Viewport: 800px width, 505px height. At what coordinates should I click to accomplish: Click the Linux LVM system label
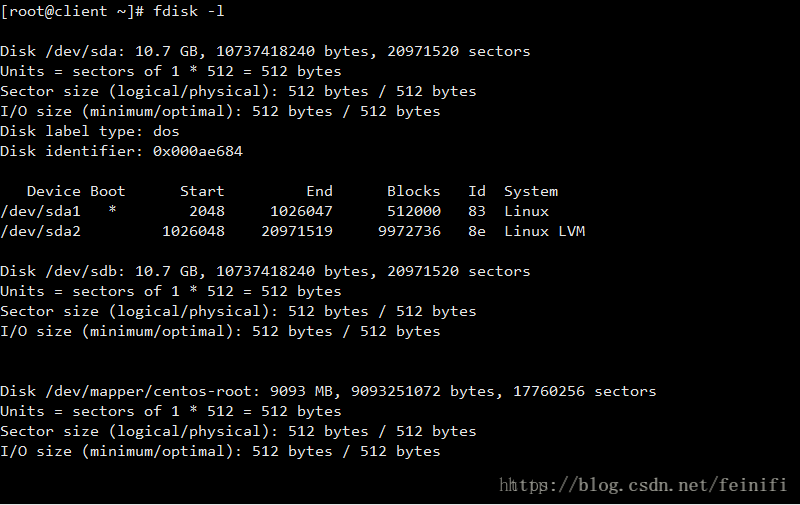coord(544,231)
